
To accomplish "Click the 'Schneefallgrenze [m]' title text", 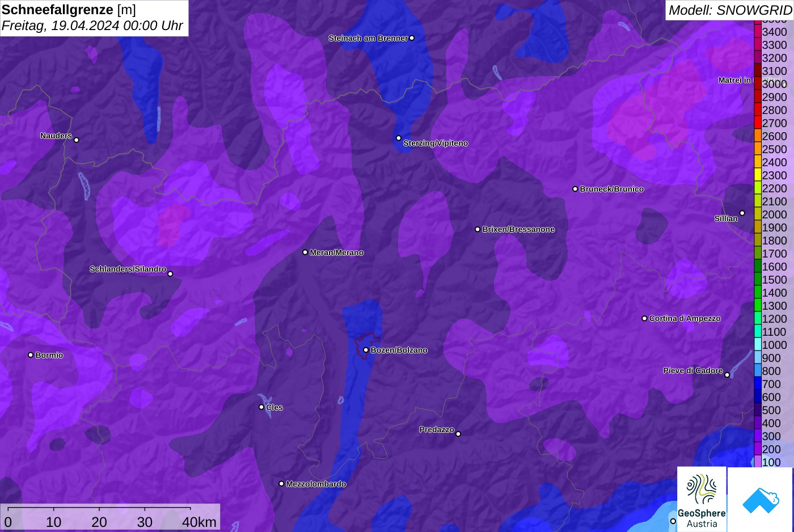I will tap(69, 10).
